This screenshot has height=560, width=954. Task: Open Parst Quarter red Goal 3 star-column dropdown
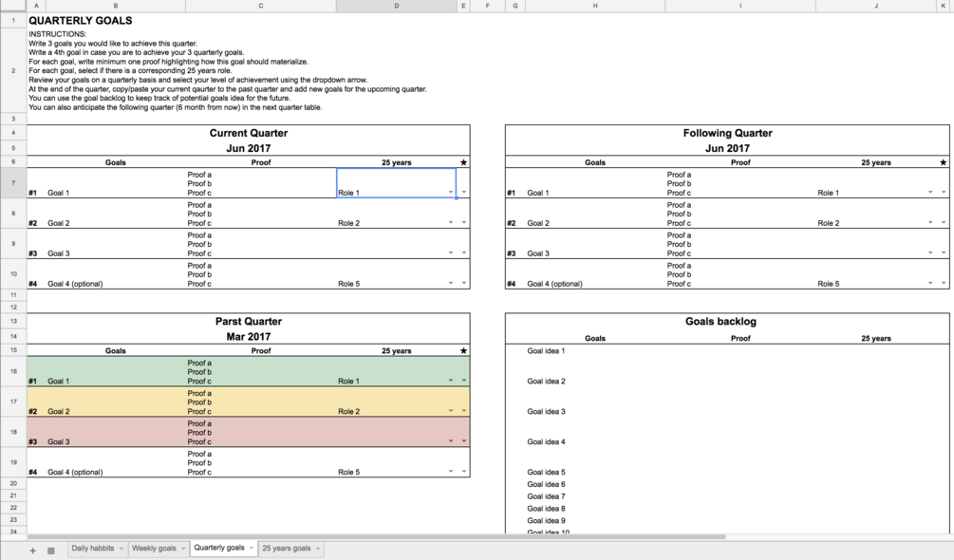point(463,441)
